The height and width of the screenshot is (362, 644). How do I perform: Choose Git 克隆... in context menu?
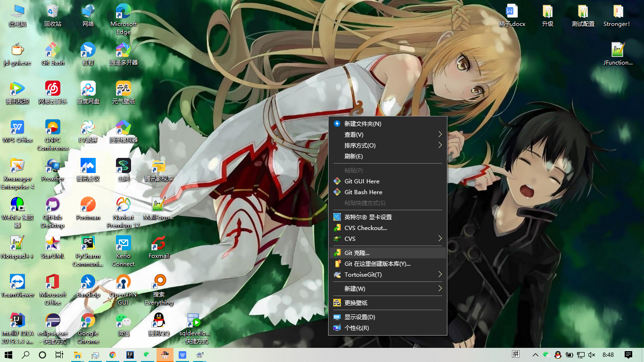coord(388,253)
